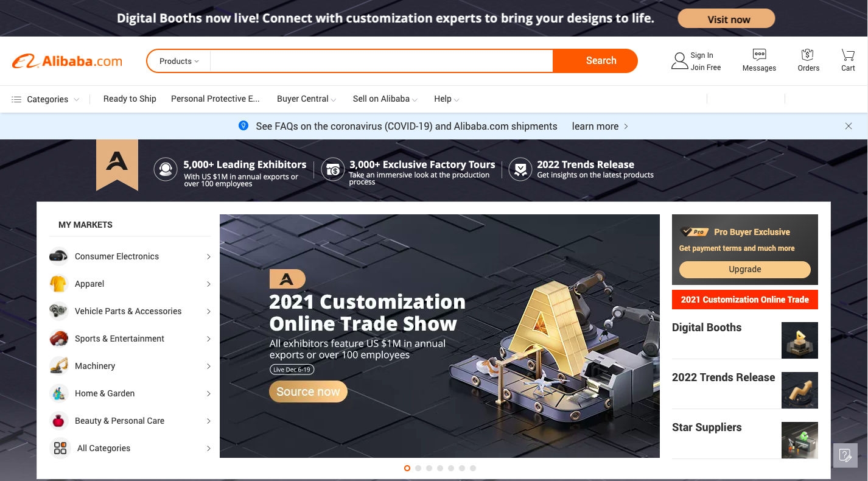Expand the Categories menu
This screenshot has height=481, width=868.
point(46,99)
